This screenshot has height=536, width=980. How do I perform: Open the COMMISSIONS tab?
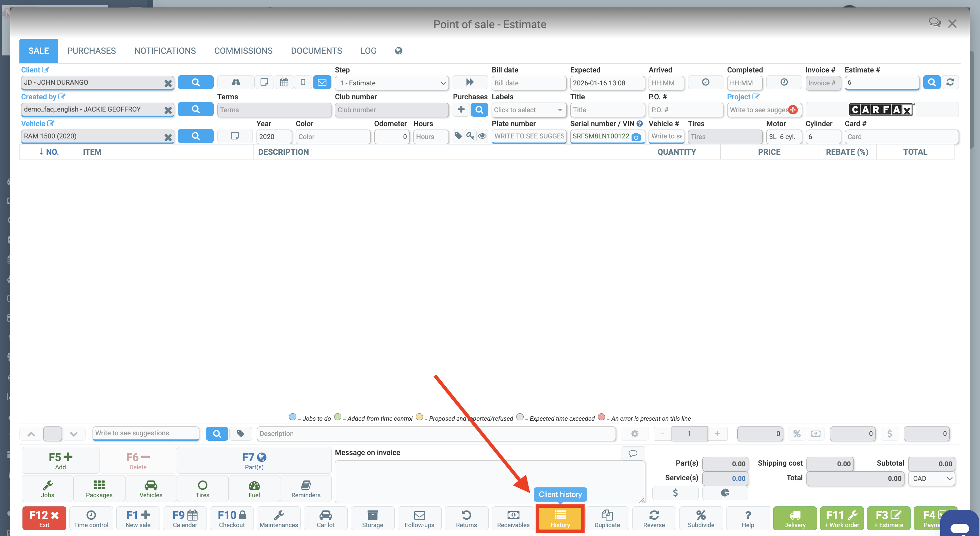click(243, 51)
